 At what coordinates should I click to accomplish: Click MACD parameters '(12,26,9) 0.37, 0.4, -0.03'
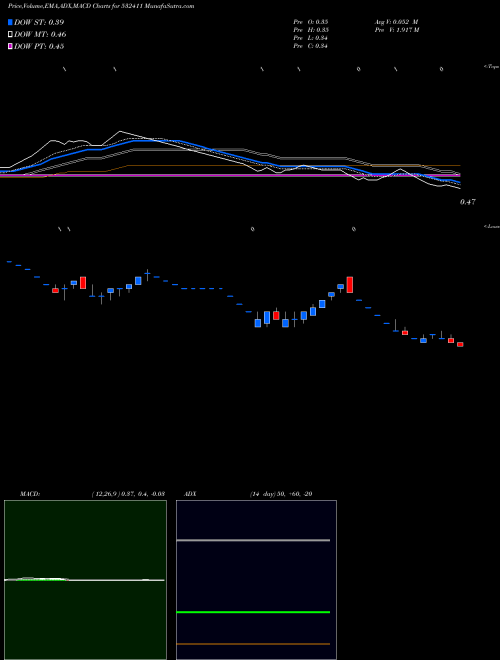pyautogui.click(x=128, y=494)
